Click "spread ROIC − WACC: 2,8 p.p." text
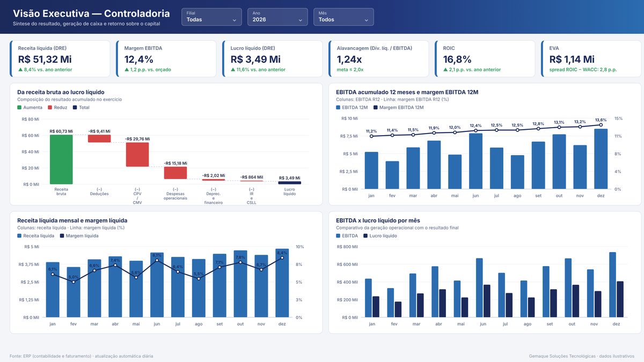 [583, 70]
